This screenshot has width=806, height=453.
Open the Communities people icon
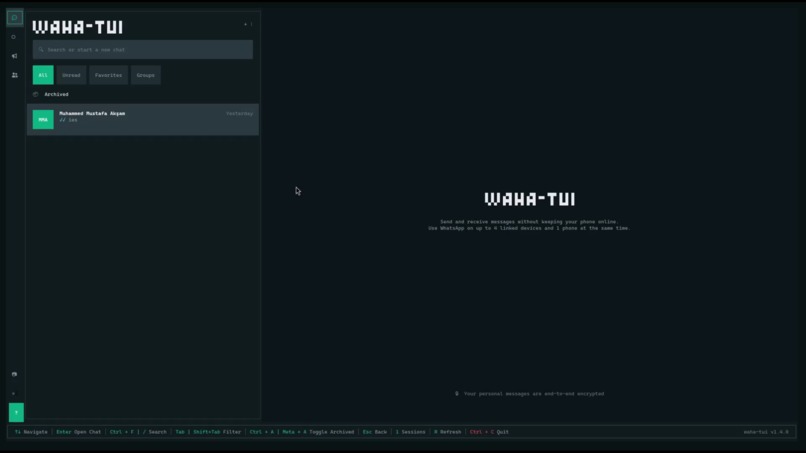(14, 75)
